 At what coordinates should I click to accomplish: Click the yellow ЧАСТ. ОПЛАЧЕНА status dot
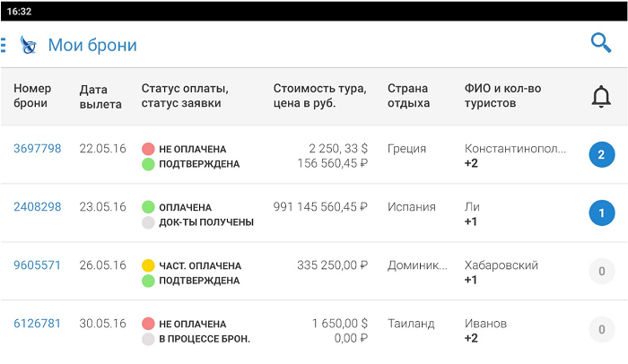(x=148, y=265)
